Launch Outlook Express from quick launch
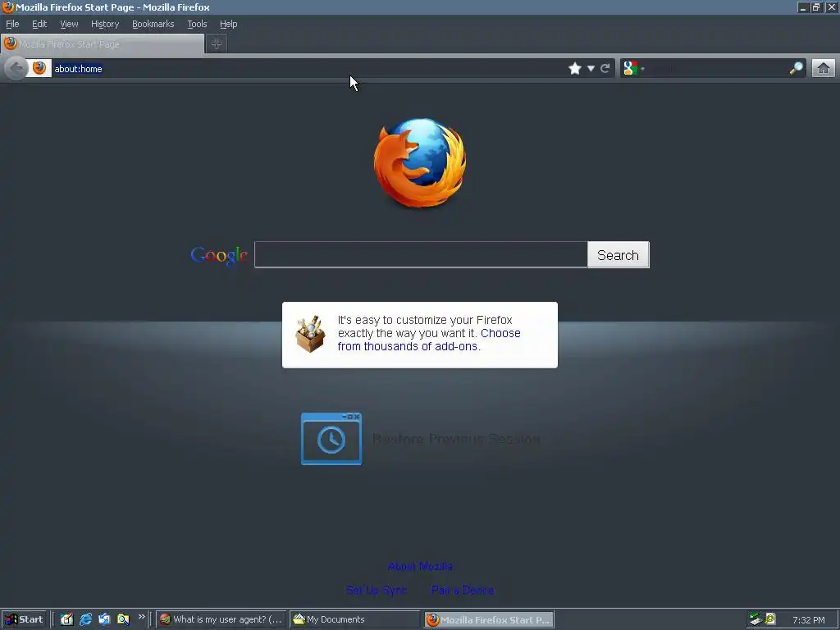The image size is (840, 630). 104,619
